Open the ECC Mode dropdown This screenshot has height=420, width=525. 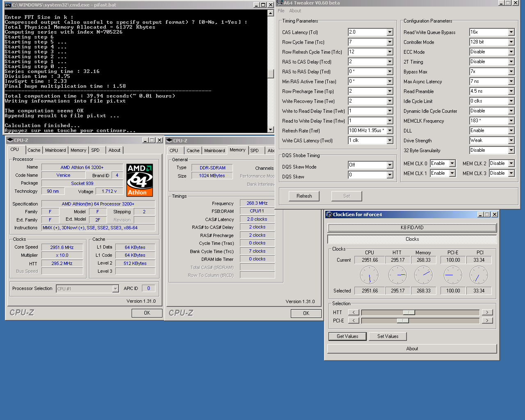pyautogui.click(x=511, y=52)
